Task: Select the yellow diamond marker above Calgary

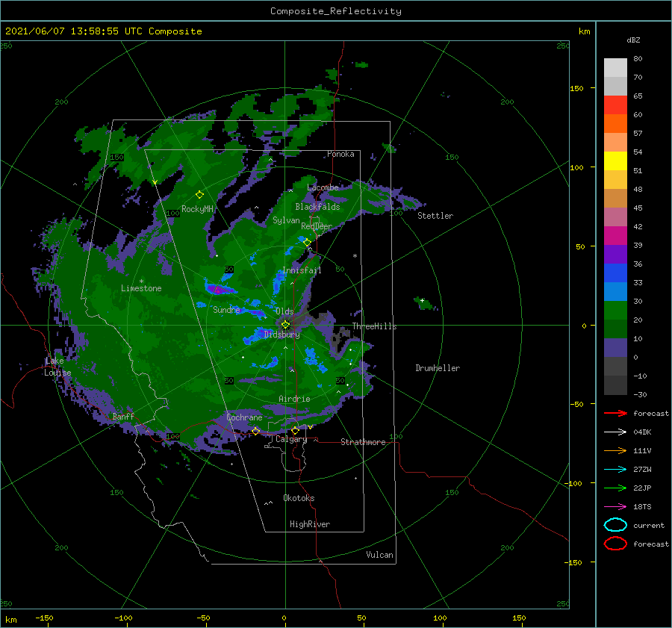Action: pos(295,430)
